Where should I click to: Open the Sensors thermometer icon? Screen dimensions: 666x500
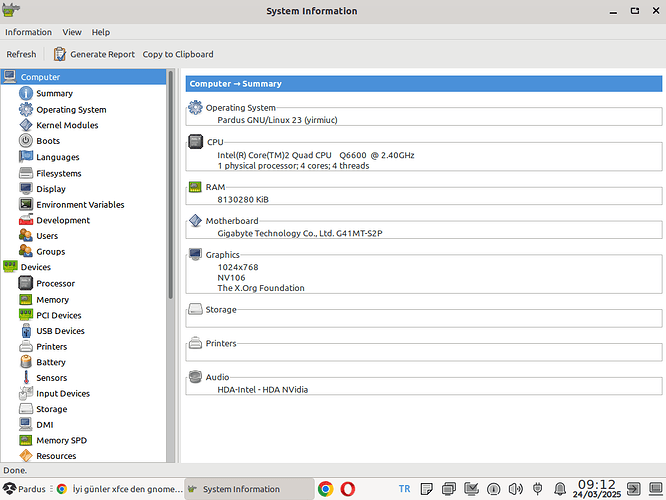pos(26,378)
